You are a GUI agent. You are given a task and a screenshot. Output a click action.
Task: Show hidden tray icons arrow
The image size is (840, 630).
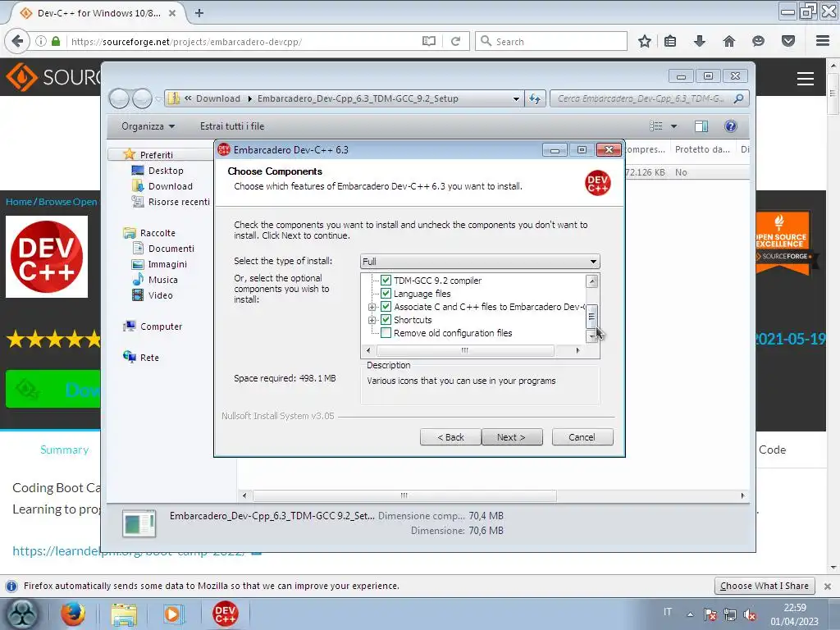(690, 614)
